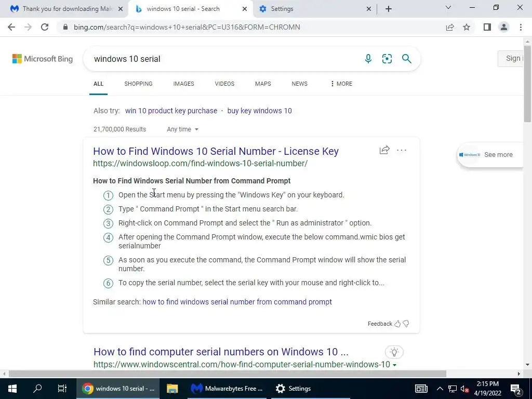Open the network tray icon

[x=453, y=389]
